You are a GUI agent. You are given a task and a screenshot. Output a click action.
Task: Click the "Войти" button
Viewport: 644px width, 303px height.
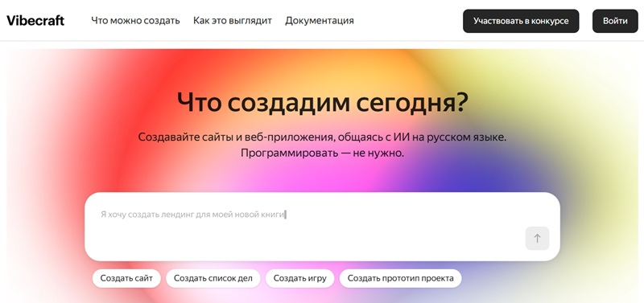coord(615,21)
